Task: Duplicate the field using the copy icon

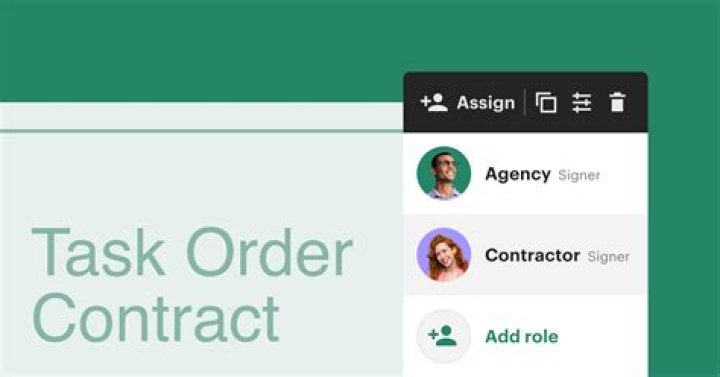Action: (x=546, y=102)
